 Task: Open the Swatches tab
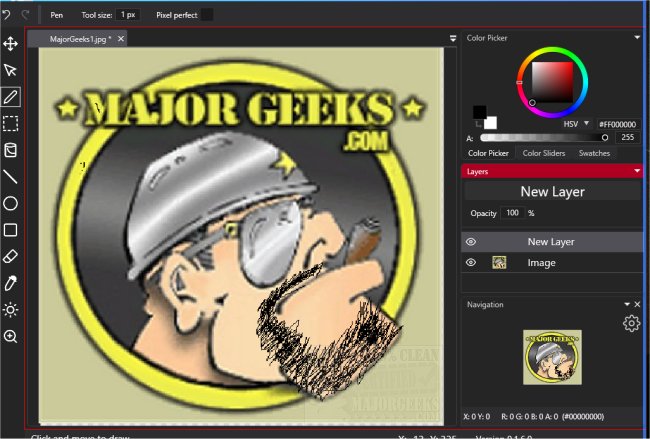point(595,153)
